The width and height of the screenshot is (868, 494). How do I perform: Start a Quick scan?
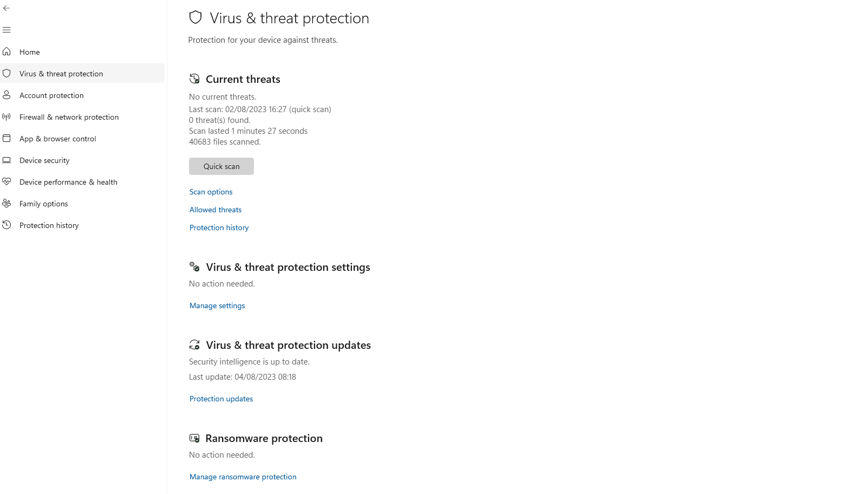221,166
